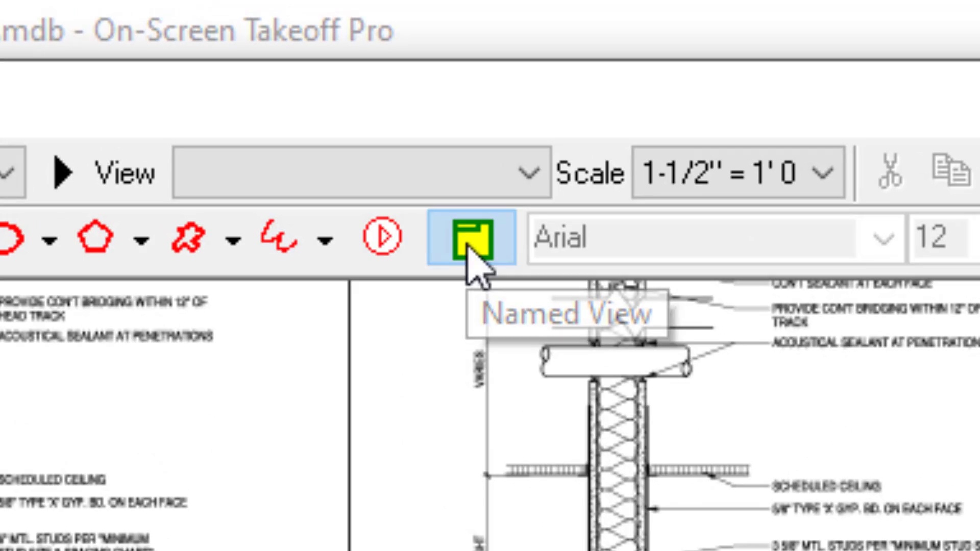Expand the cloud tool options arrow
The image size is (980, 551).
point(233,240)
